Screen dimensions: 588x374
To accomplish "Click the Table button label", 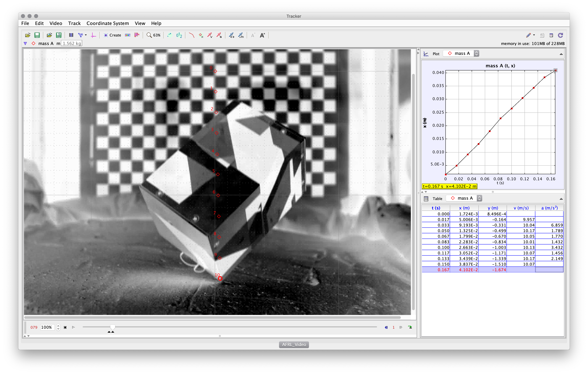I will (x=437, y=199).
